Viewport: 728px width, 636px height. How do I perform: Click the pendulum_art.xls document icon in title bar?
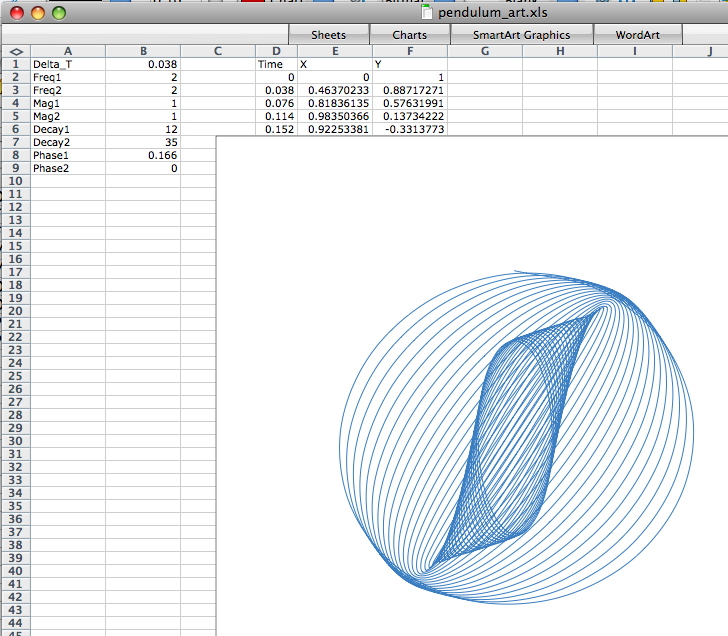tap(426, 12)
